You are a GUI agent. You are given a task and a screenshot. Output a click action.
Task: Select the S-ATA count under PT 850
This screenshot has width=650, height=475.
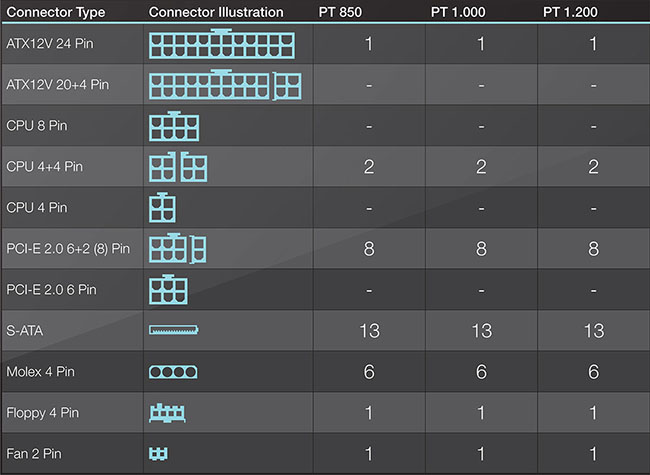pos(369,330)
